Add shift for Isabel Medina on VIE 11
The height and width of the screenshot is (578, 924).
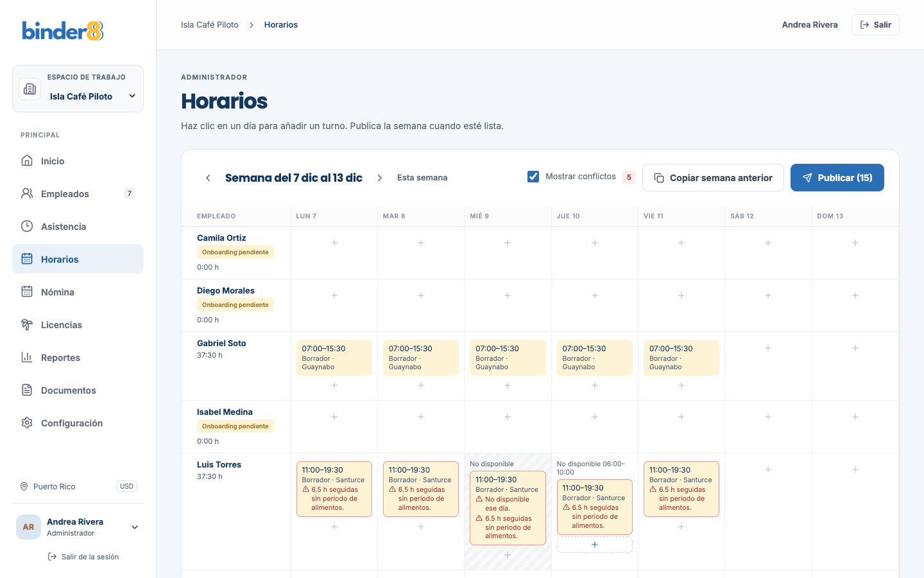[x=681, y=417]
